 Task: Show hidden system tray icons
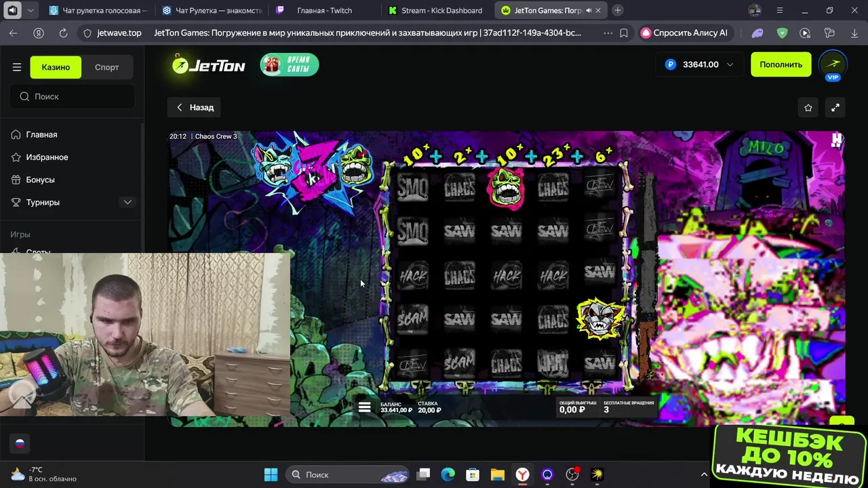(x=704, y=474)
